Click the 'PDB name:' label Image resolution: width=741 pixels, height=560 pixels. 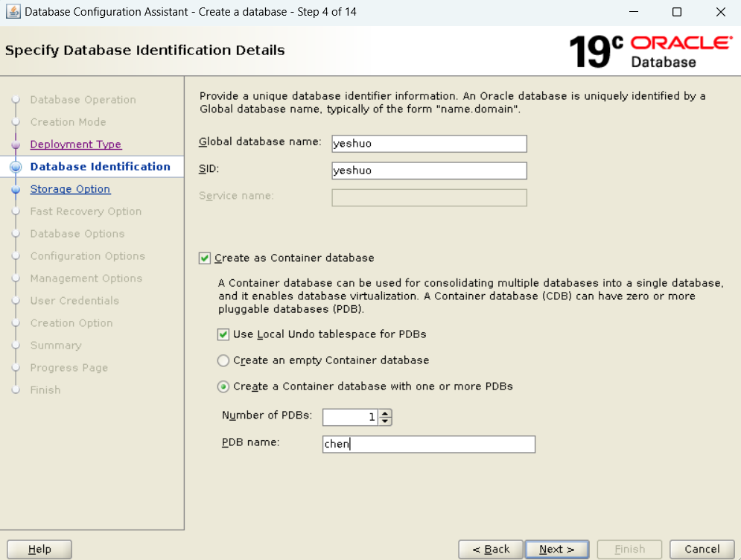coord(250,442)
